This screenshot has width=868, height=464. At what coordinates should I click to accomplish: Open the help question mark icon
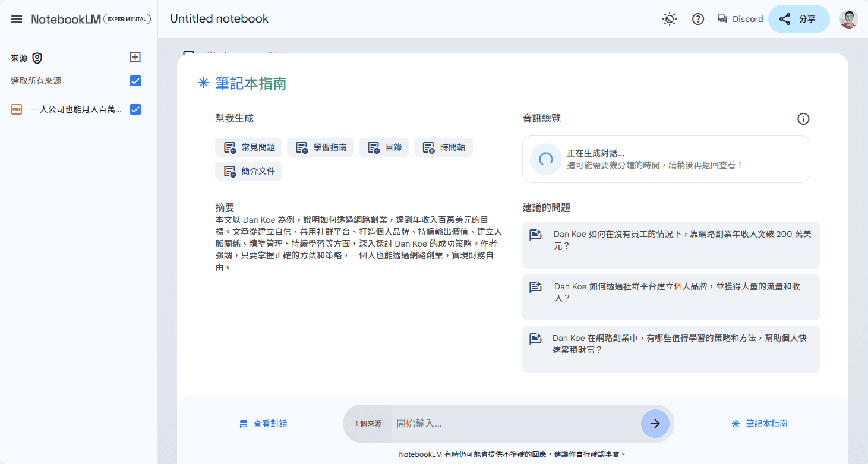698,19
